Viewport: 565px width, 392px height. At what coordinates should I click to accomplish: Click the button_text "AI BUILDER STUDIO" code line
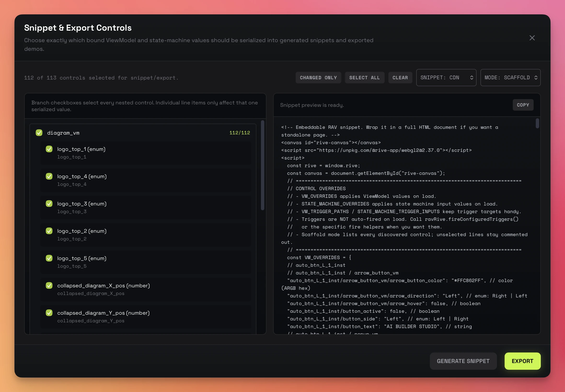pos(380,326)
